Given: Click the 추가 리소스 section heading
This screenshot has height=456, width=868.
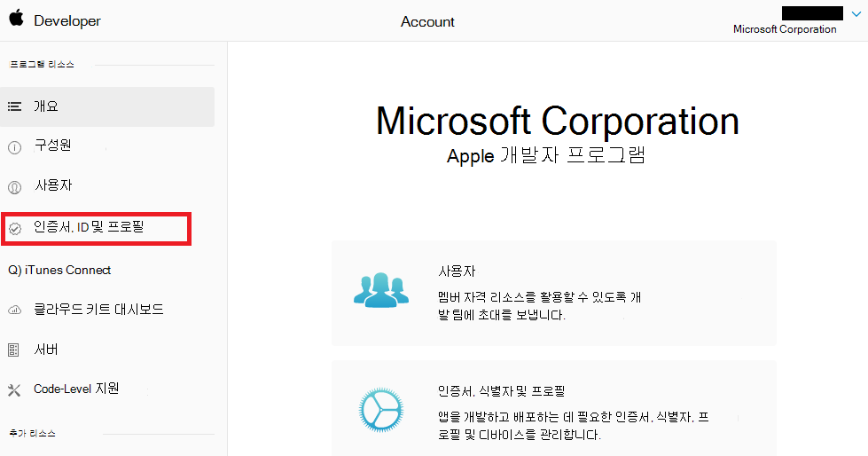Looking at the screenshot, I should (33, 433).
